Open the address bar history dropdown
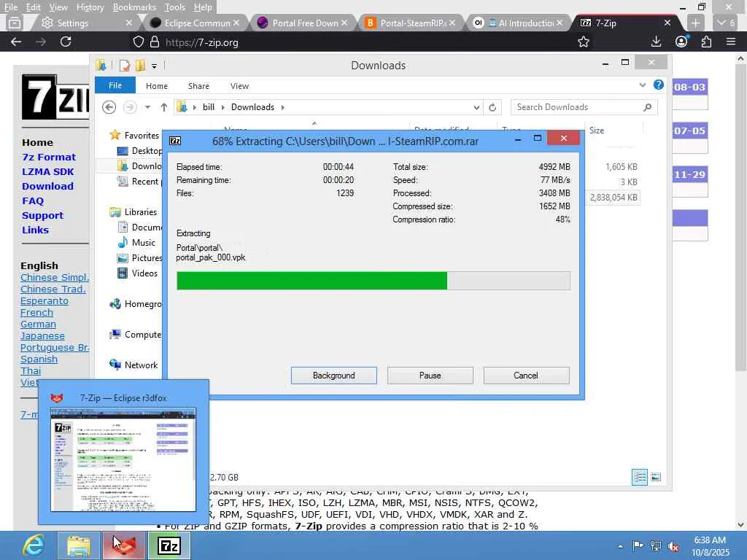 (x=476, y=108)
